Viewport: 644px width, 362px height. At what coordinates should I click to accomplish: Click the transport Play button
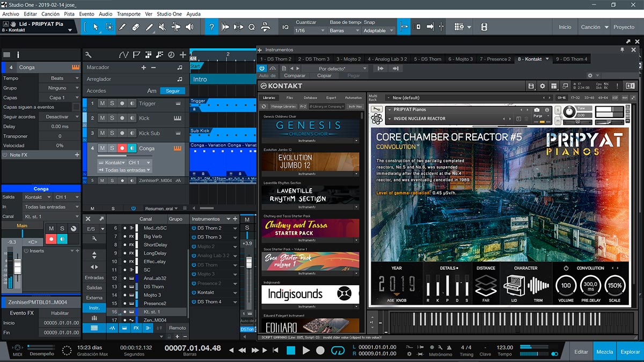point(306,350)
